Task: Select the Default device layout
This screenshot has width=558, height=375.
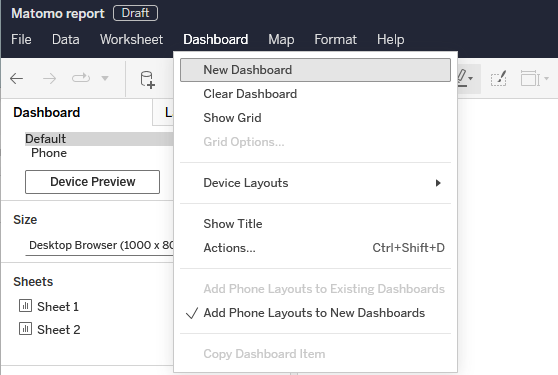Action: [x=99, y=139]
